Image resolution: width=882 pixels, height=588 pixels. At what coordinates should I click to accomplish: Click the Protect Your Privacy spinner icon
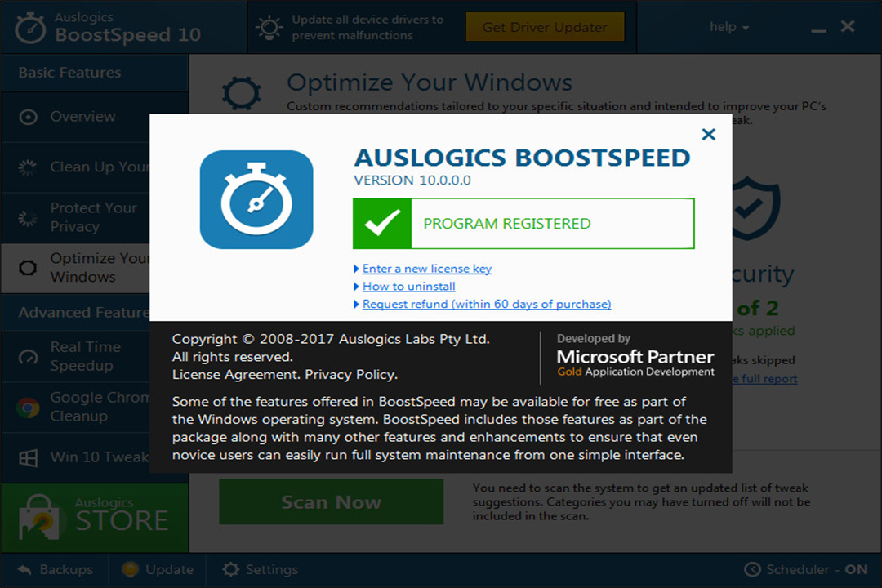click(28, 218)
